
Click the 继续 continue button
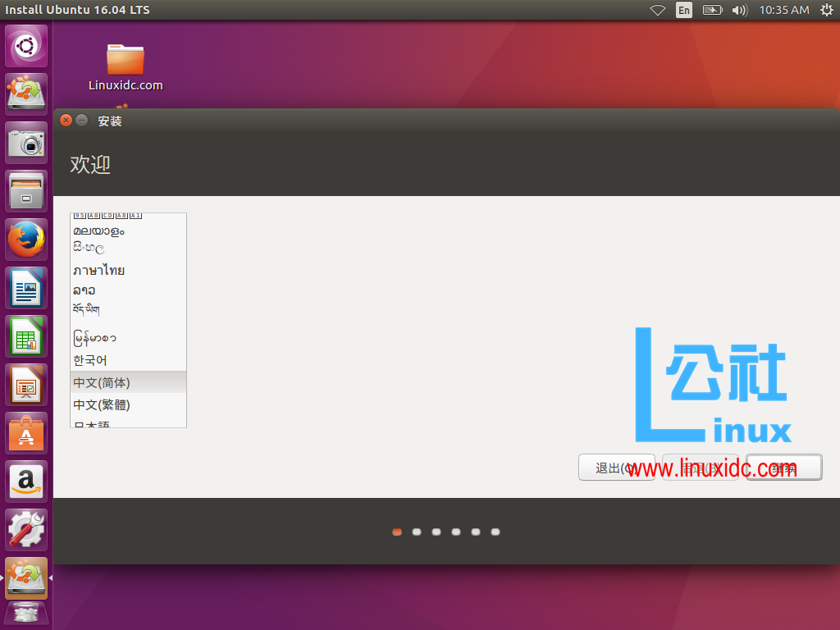tap(784, 467)
